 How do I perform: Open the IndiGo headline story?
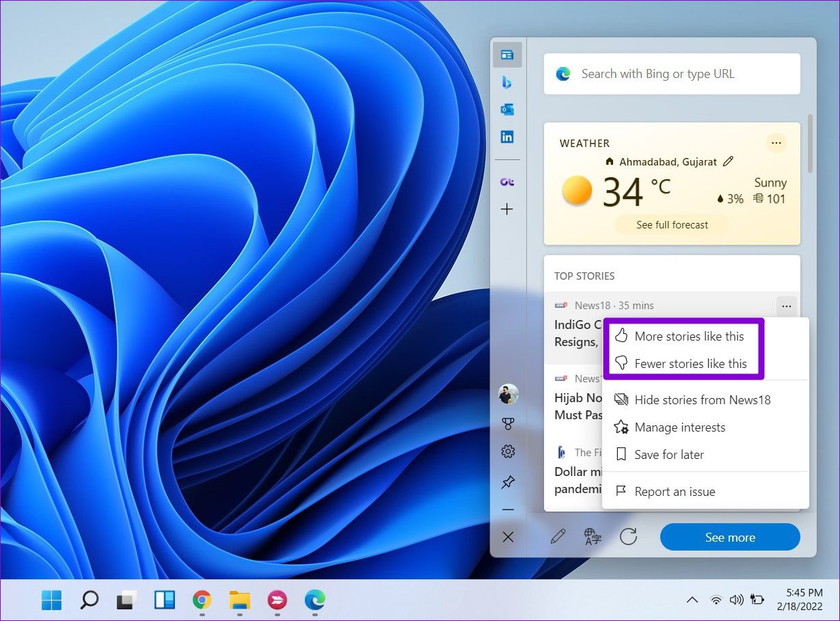[578, 333]
